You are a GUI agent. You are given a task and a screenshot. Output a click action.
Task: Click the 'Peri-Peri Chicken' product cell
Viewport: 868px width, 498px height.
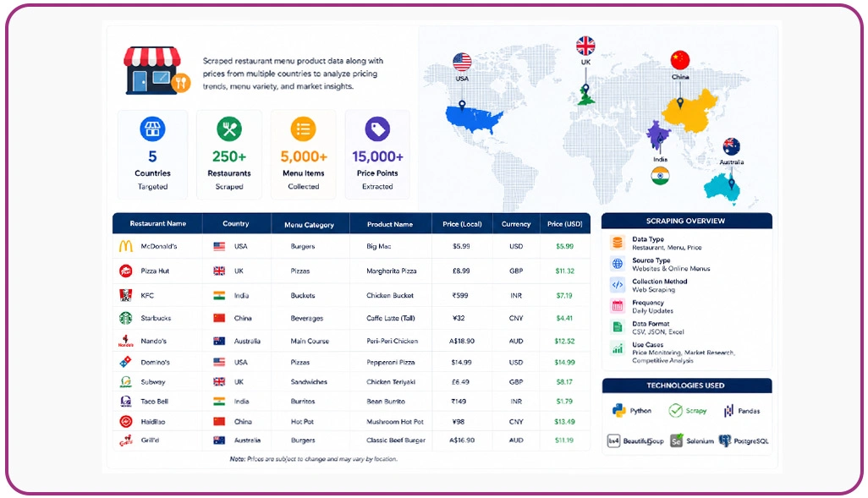392,341
